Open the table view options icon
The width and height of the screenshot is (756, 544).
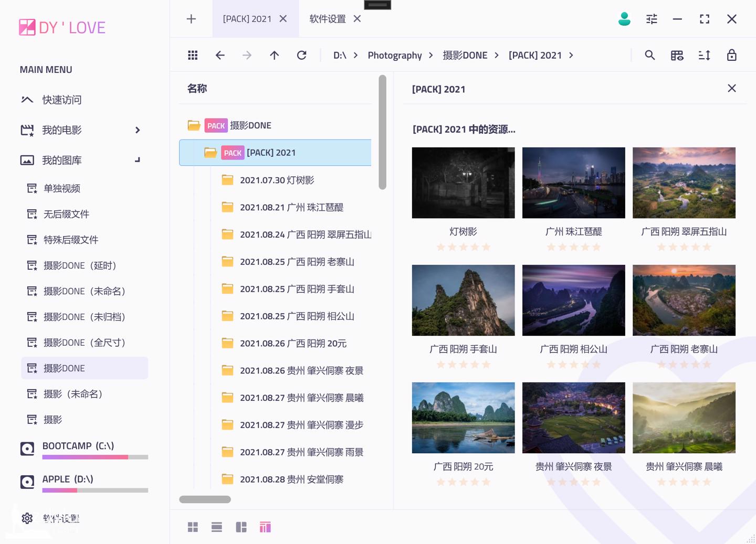[x=677, y=55]
